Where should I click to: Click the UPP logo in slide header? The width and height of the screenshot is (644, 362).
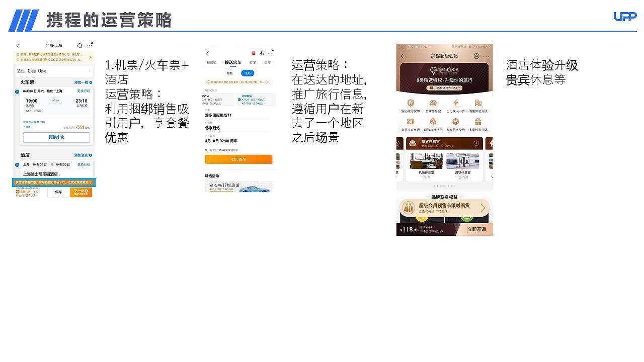coord(625,17)
